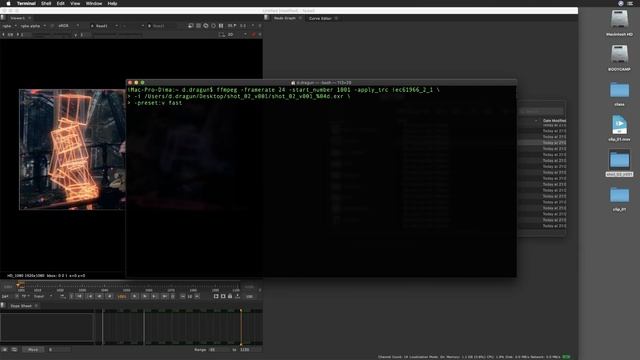Click the Dope Sheet pane menu icon

point(3,305)
